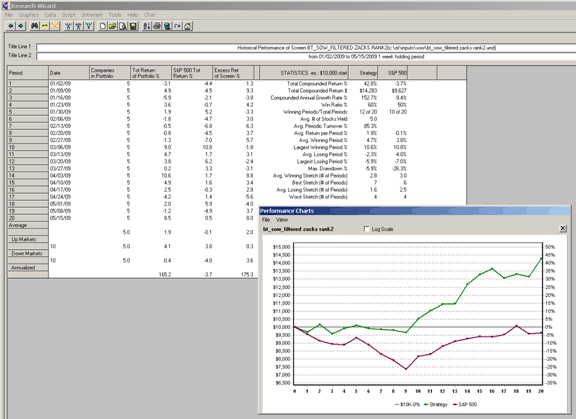
Task: Click the forward arrow toolbar icon
Action: [21, 26]
